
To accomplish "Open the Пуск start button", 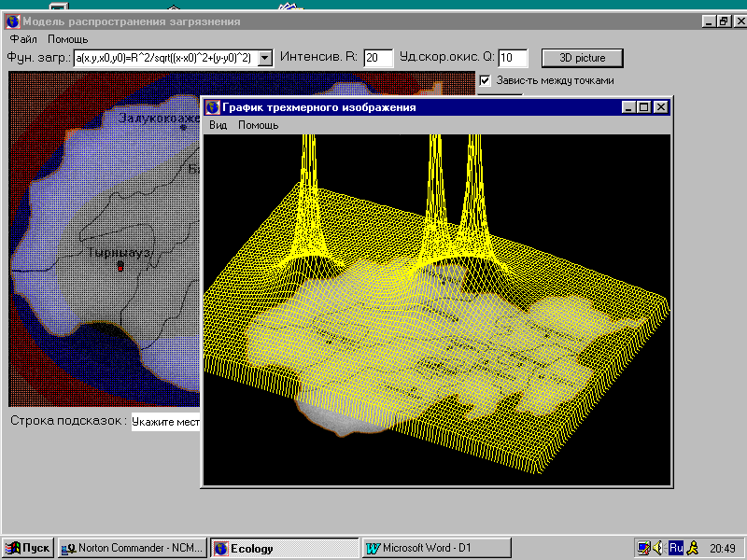I will click(x=28, y=548).
